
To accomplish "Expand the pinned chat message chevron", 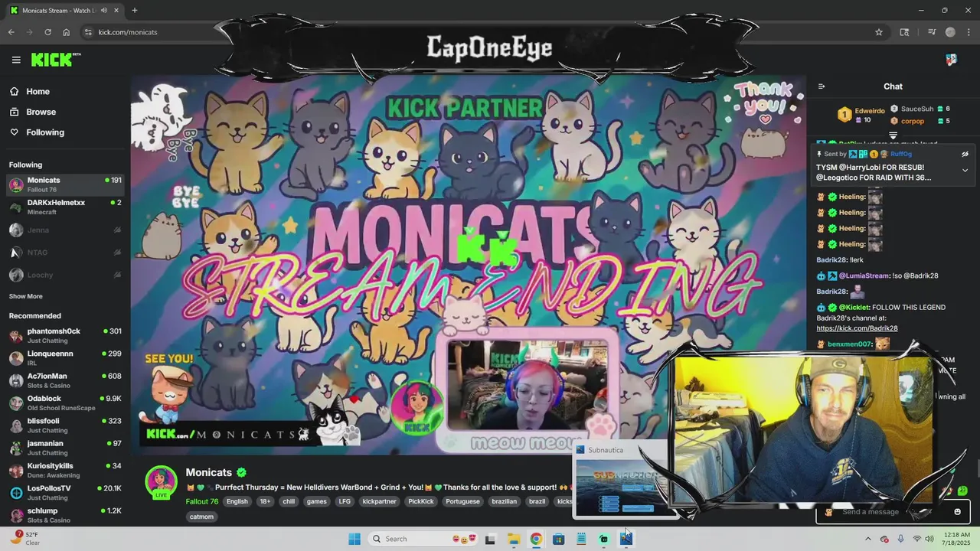I will 965,170.
